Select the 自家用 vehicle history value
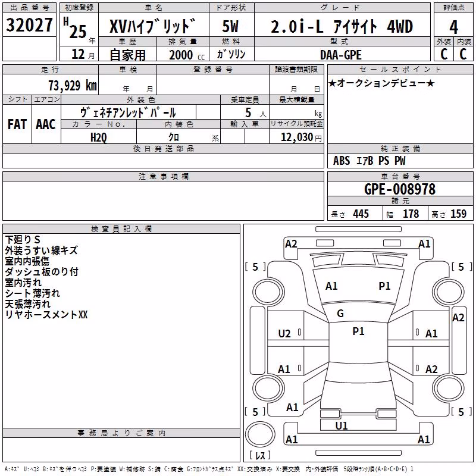This screenshot has width=476, height=476. [127, 55]
